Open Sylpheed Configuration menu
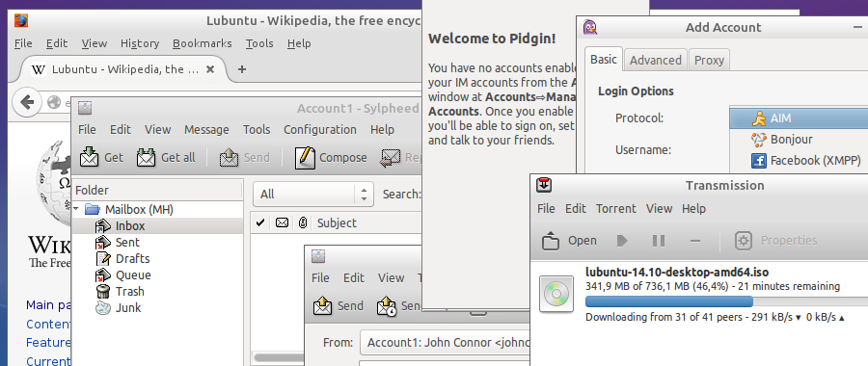 (x=320, y=129)
